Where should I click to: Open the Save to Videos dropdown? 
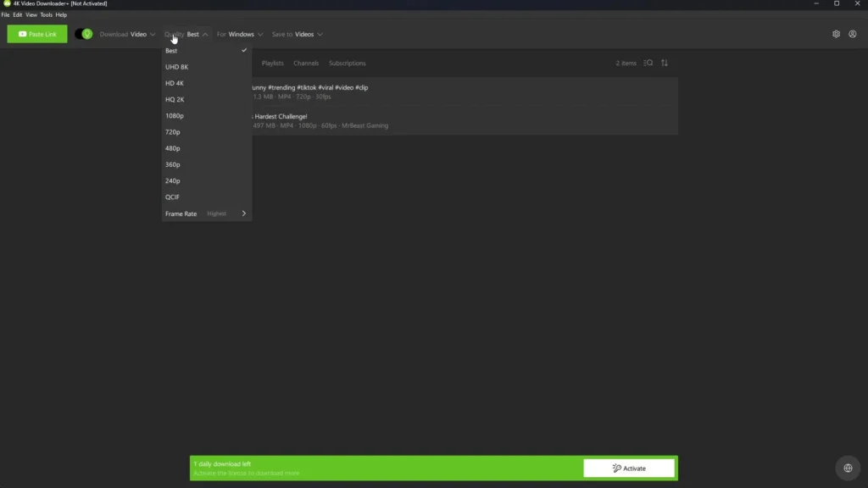pyautogui.click(x=296, y=34)
